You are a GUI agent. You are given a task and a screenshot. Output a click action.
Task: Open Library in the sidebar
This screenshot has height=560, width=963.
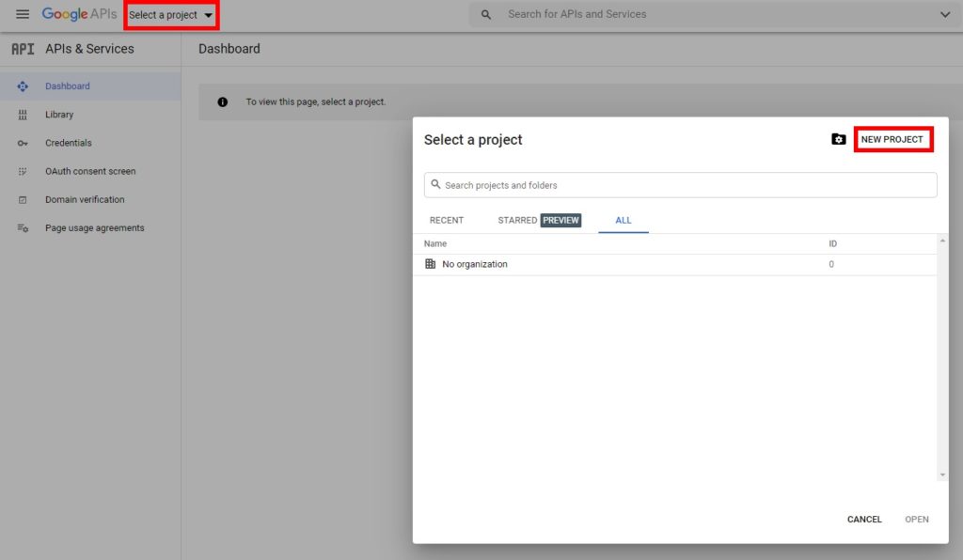[x=90, y=115]
